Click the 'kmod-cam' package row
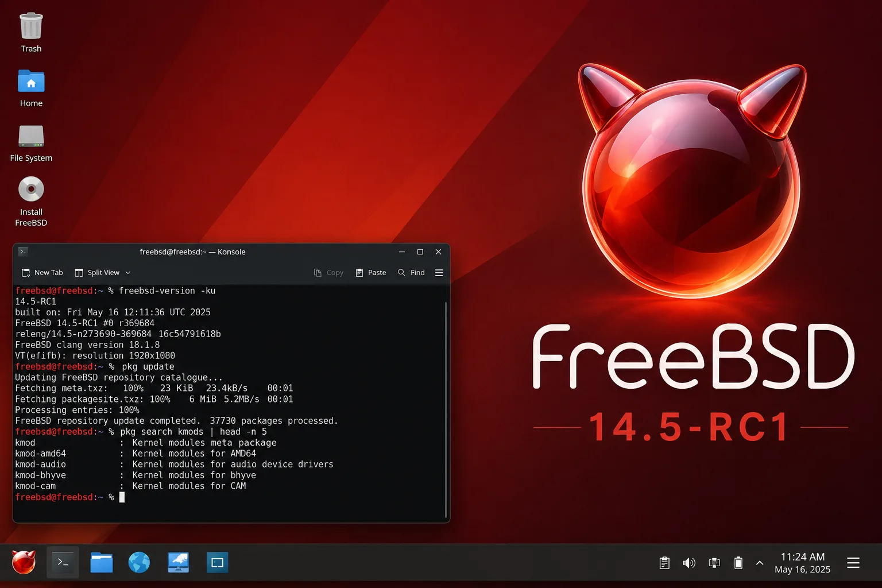882x588 pixels. point(130,486)
